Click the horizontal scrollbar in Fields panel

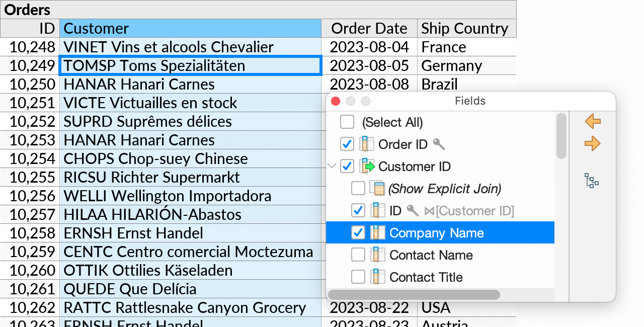(x=414, y=294)
